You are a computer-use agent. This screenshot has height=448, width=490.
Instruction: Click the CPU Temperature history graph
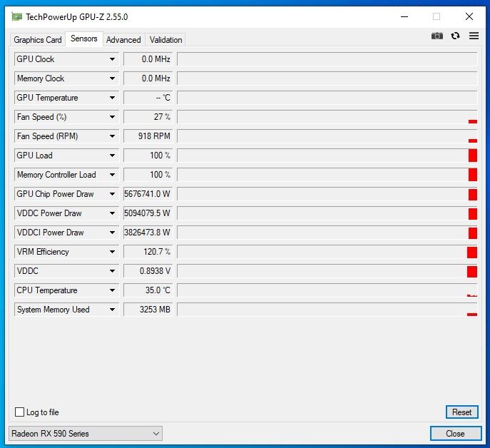[x=327, y=290]
